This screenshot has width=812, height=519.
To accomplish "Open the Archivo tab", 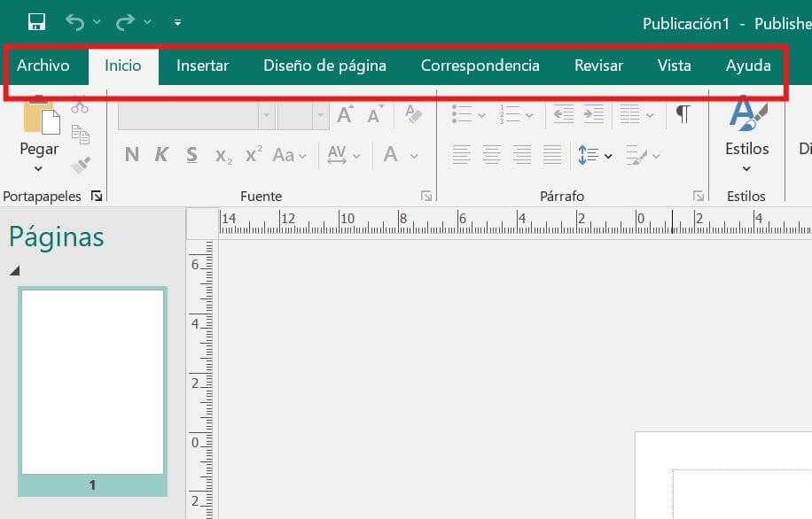I will (43, 66).
